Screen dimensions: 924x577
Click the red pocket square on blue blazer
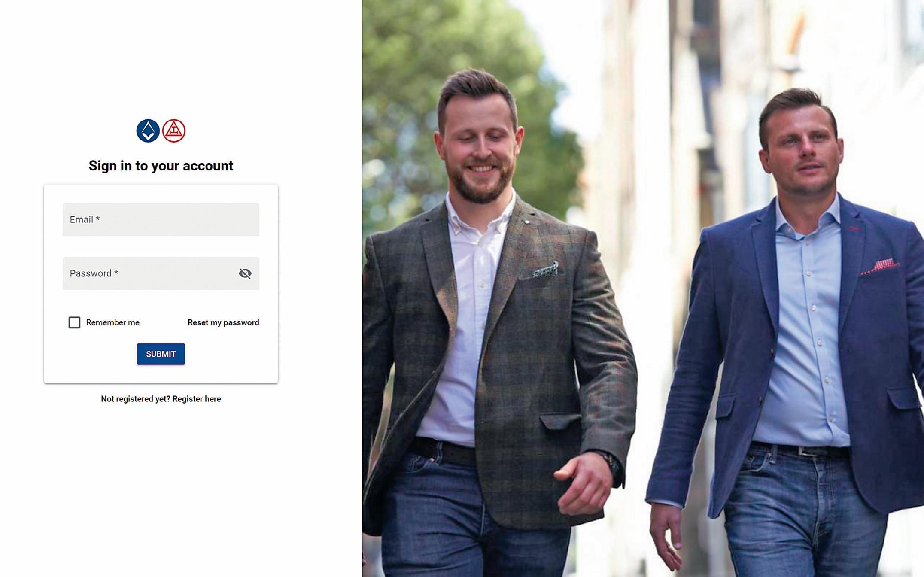(880, 267)
